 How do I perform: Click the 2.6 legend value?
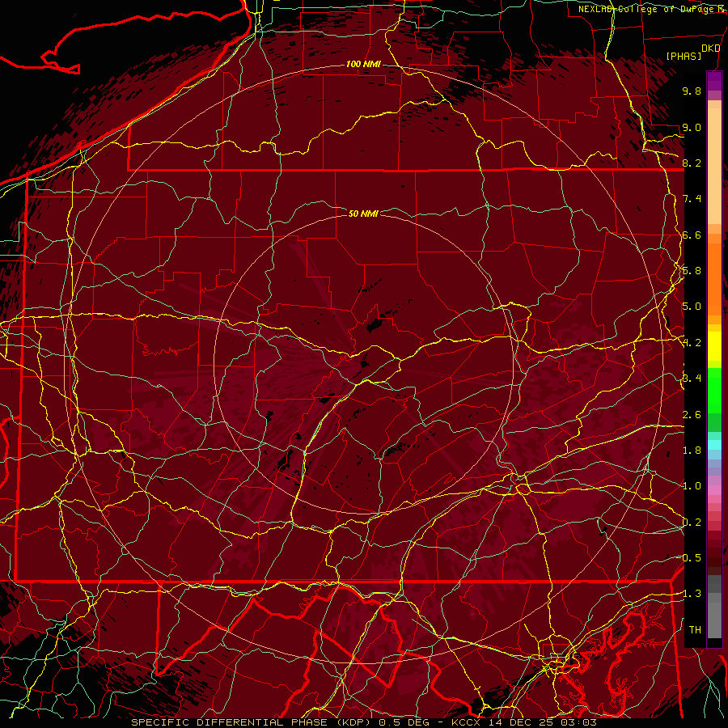pyautogui.click(x=692, y=415)
